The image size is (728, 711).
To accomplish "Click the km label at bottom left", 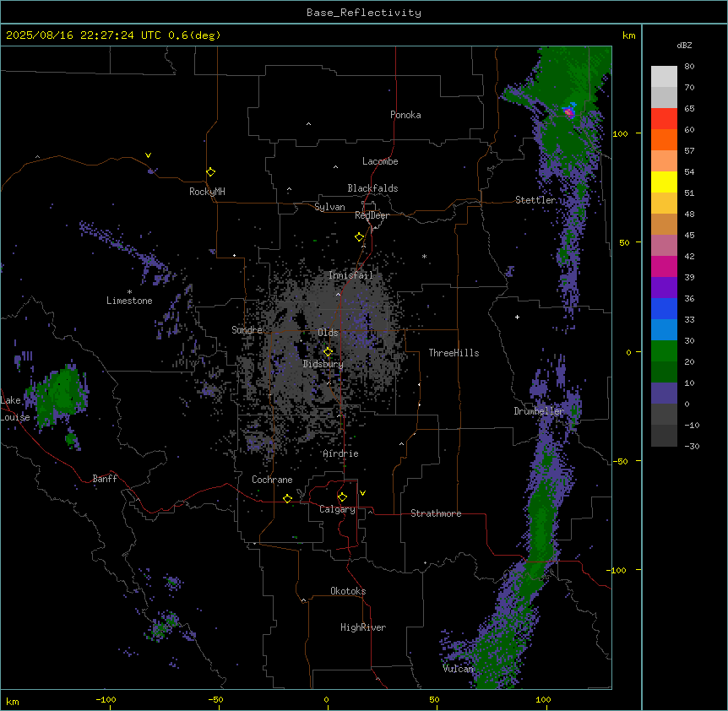I will pos(13,702).
